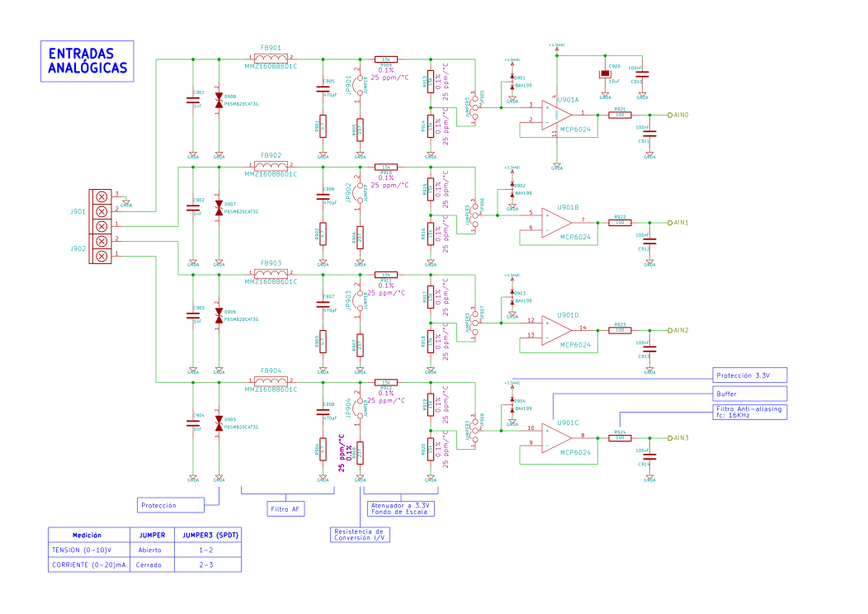Click the Atenuador a 3.3V annotation
This screenshot has height=614, width=868.
(x=401, y=509)
